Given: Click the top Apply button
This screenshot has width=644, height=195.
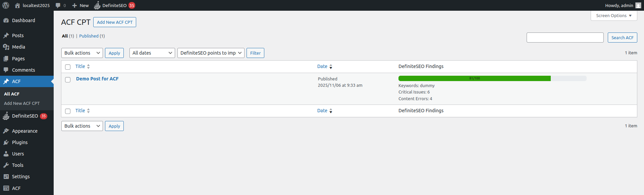Looking at the screenshot, I should click(114, 53).
